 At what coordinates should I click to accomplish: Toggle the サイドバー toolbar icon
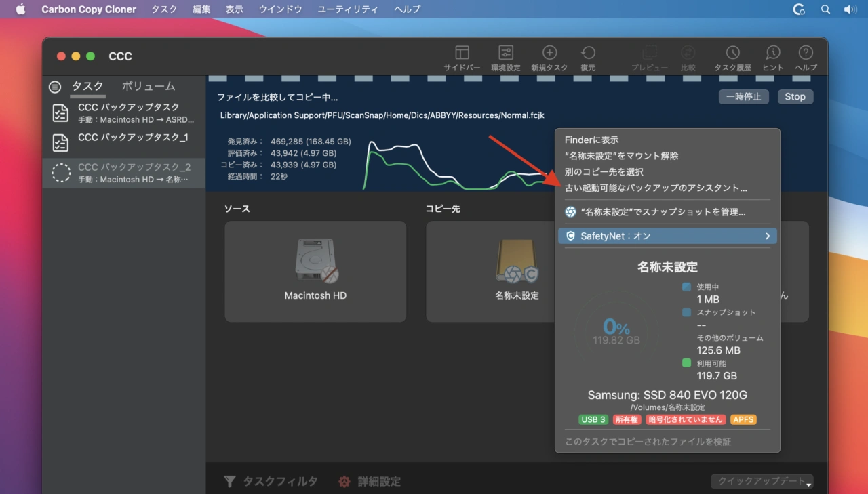point(462,53)
